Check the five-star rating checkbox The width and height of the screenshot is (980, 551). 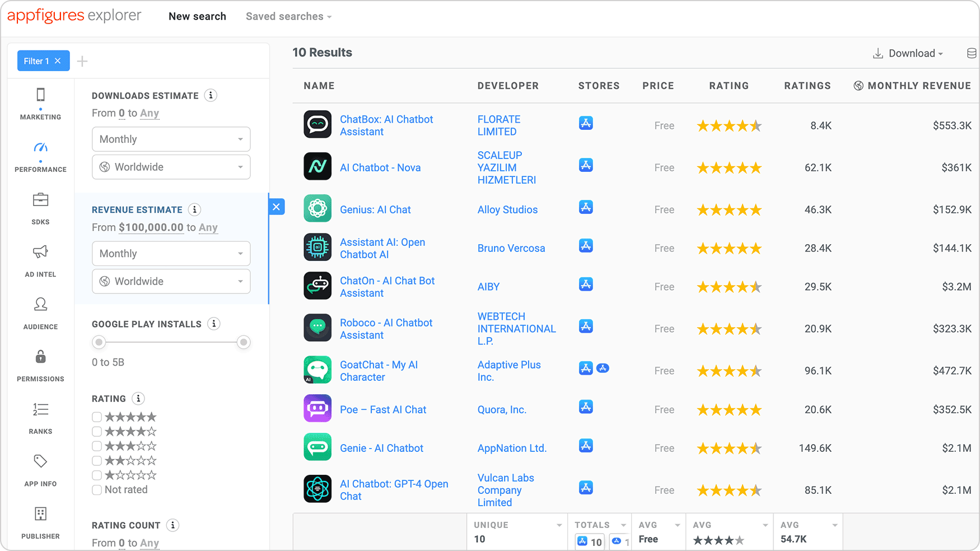(97, 417)
